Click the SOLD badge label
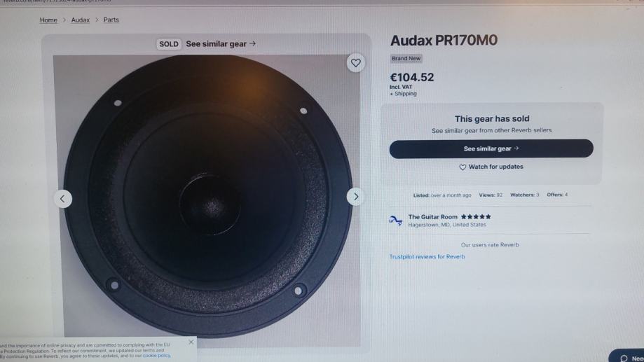 [169, 44]
